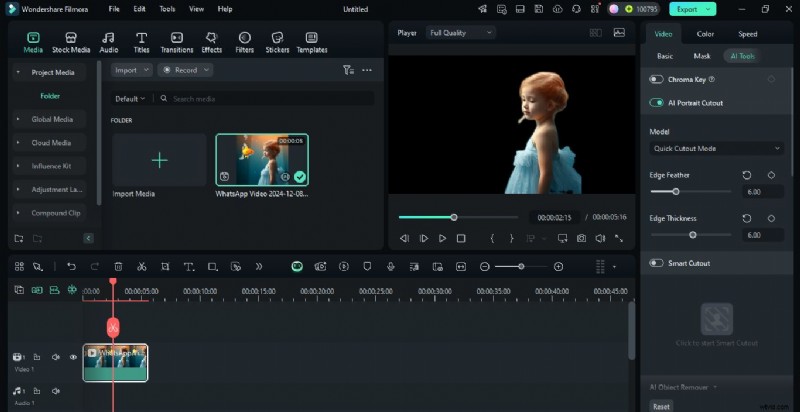This screenshot has width=800, height=412.
Task: Open the Tools menu
Action: 167,9
